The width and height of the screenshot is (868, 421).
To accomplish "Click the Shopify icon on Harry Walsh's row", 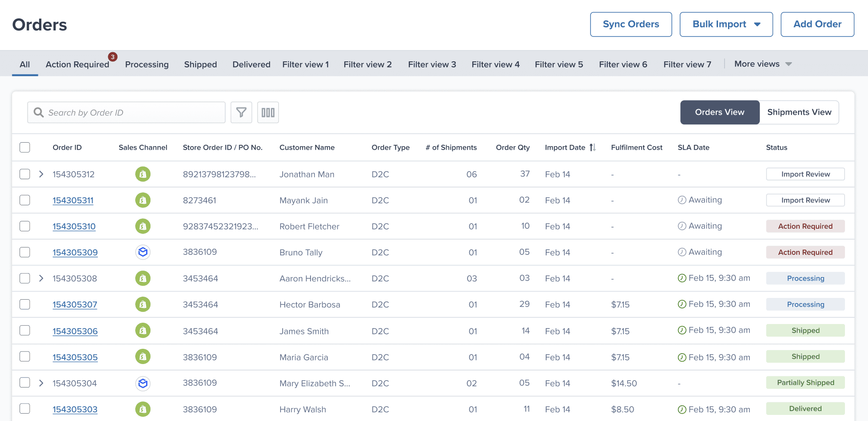I will click(143, 409).
